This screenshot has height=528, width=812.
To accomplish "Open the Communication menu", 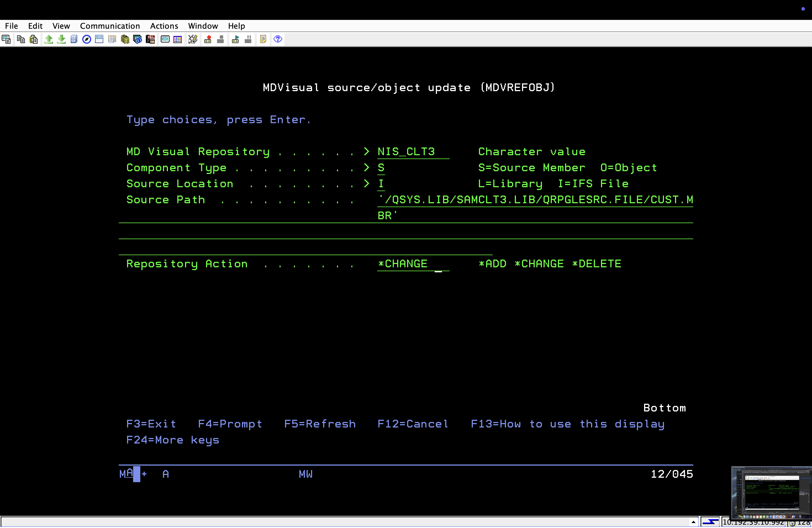I will (110, 26).
